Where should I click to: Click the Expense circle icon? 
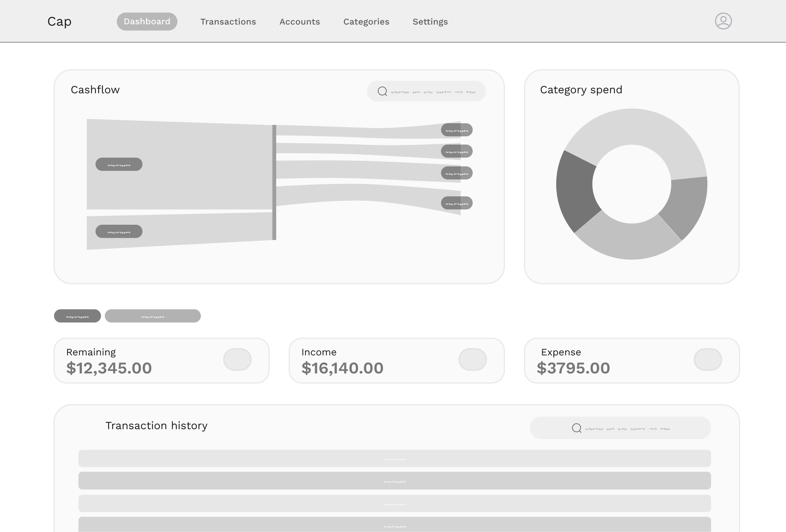point(707,359)
